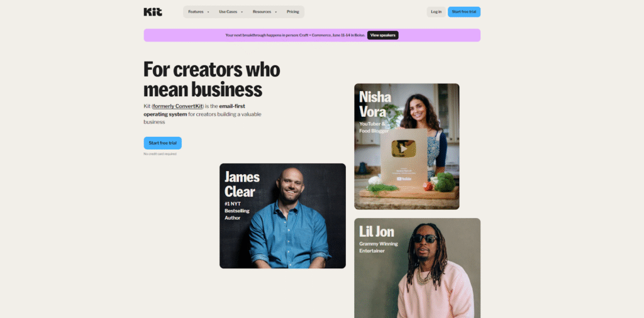Open the Features menu
Image resolution: width=644 pixels, height=318 pixels.
click(x=198, y=12)
